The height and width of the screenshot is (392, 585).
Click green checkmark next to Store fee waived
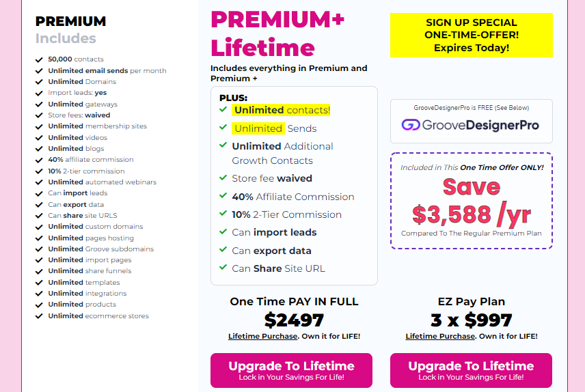223,178
